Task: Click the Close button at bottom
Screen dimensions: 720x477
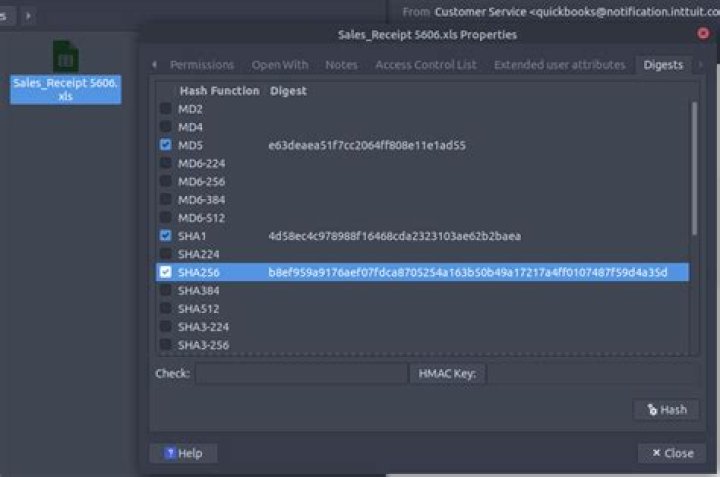Action: 672,453
